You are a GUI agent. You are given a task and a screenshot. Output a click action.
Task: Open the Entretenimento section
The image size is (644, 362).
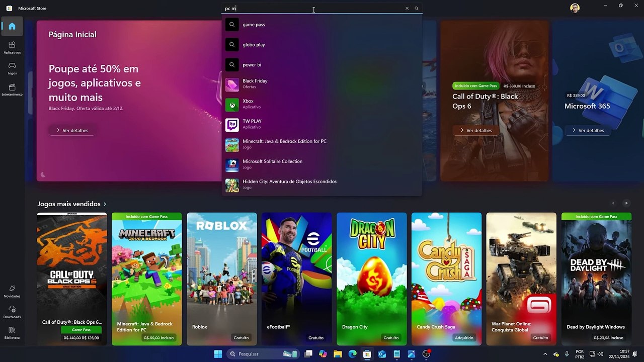12,89
